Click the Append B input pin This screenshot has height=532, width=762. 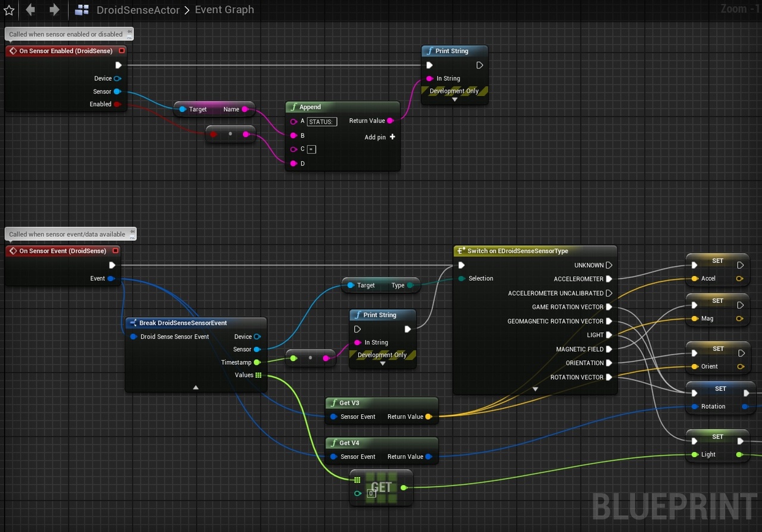(x=293, y=136)
